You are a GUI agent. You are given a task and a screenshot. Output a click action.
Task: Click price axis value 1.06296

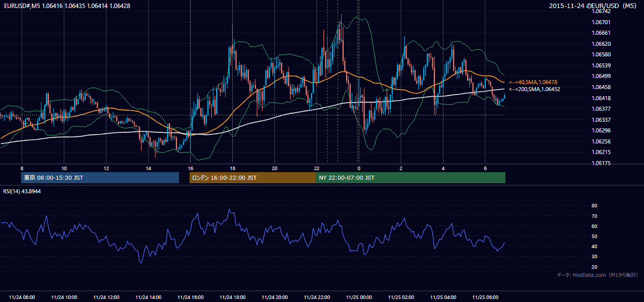coord(600,130)
